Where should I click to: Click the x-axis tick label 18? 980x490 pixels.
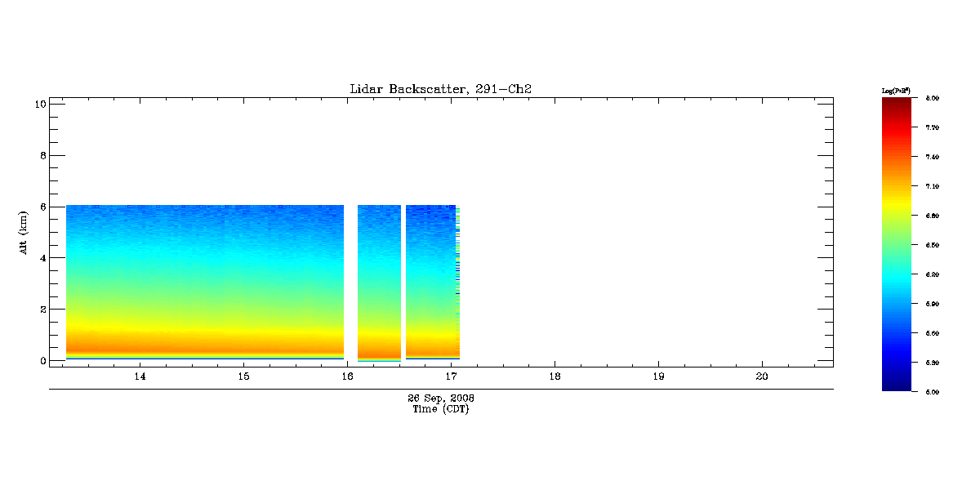tap(555, 376)
